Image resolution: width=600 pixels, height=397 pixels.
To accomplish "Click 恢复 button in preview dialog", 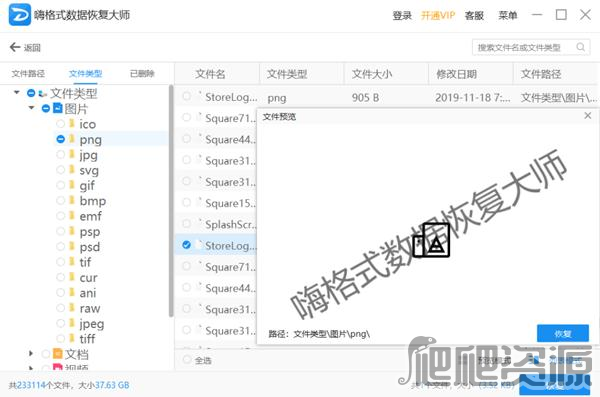I will [x=562, y=334].
